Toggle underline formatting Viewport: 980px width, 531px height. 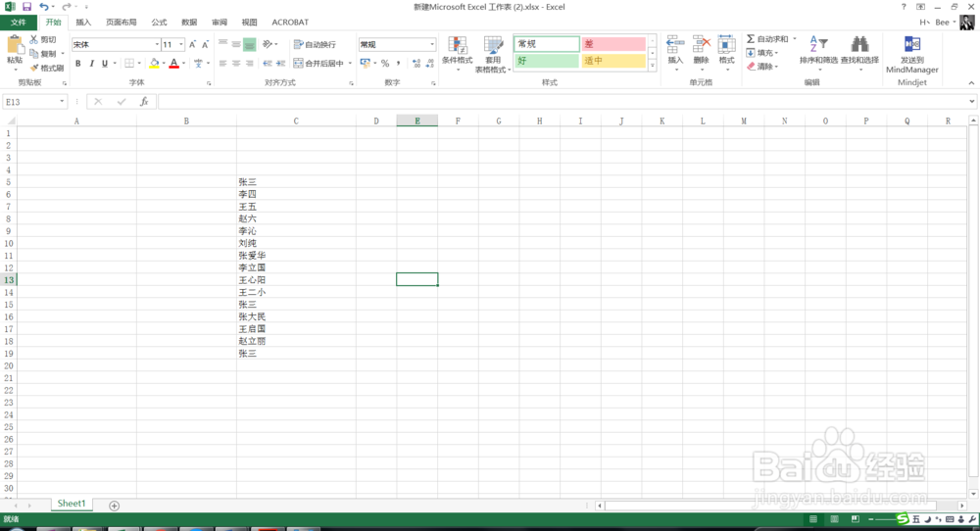click(x=105, y=63)
